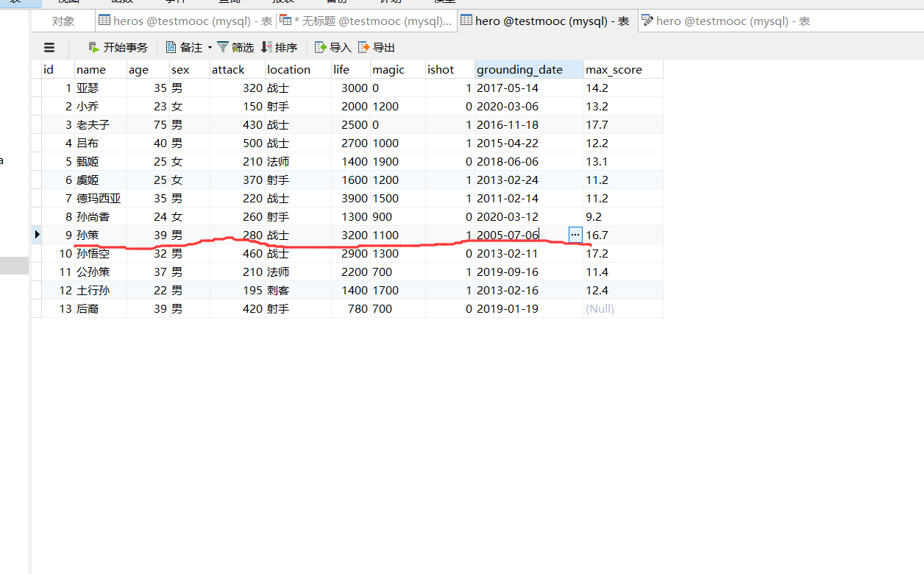Screen dimensions: 924x574
Task: Select the name cell 虞姬
Action: pos(101,180)
